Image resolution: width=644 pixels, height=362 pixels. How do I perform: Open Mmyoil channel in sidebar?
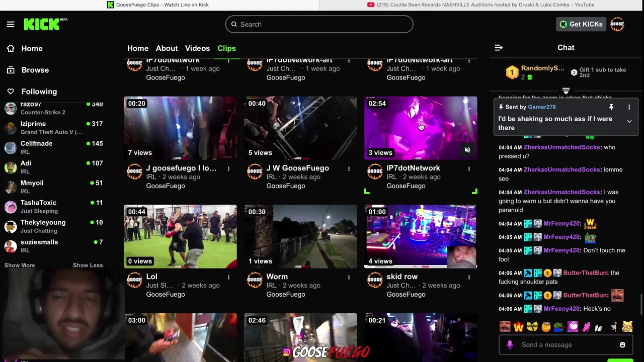pos(54,187)
